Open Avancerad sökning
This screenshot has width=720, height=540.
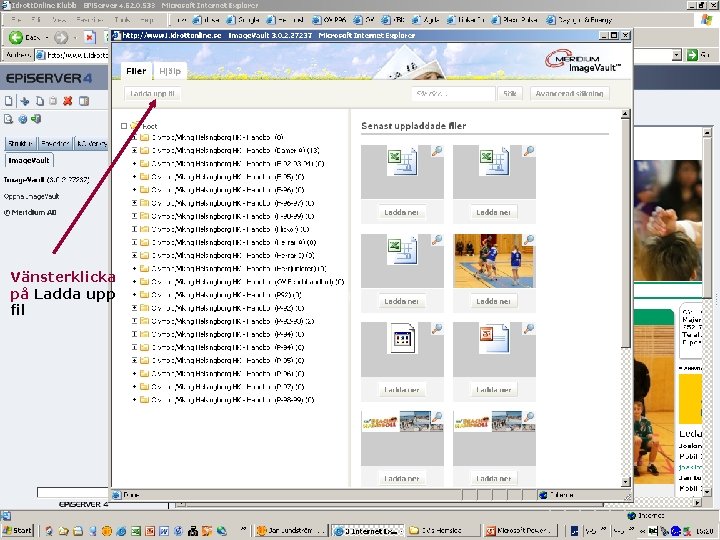click(569, 94)
